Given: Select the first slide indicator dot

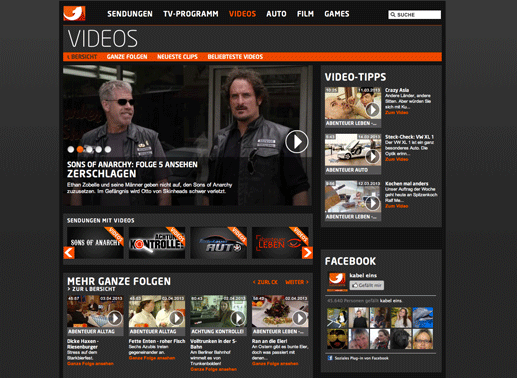Looking at the screenshot, I should (71, 149).
